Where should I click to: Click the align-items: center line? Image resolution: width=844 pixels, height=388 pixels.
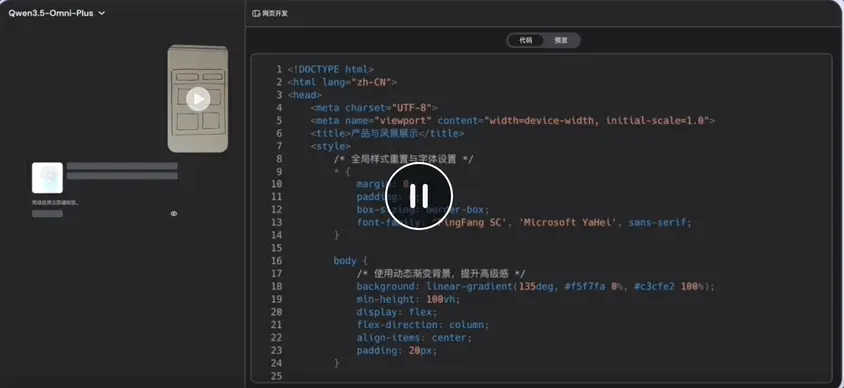414,337
